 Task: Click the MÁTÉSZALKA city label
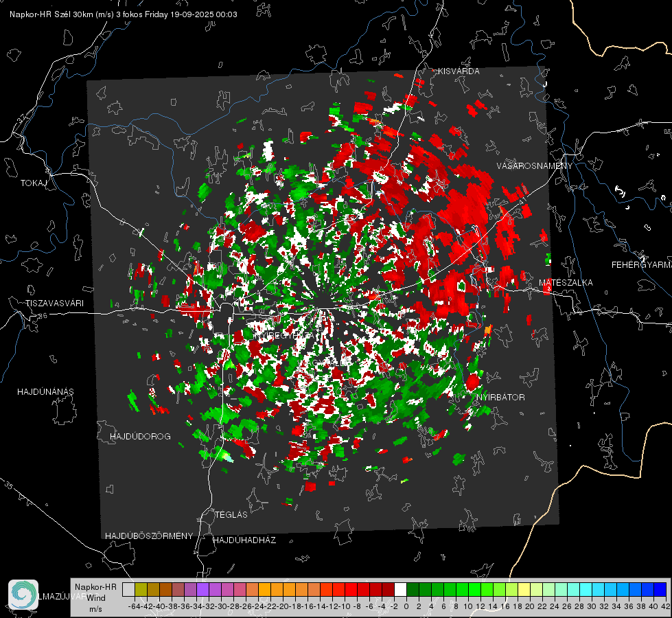click(x=566, y=283)
